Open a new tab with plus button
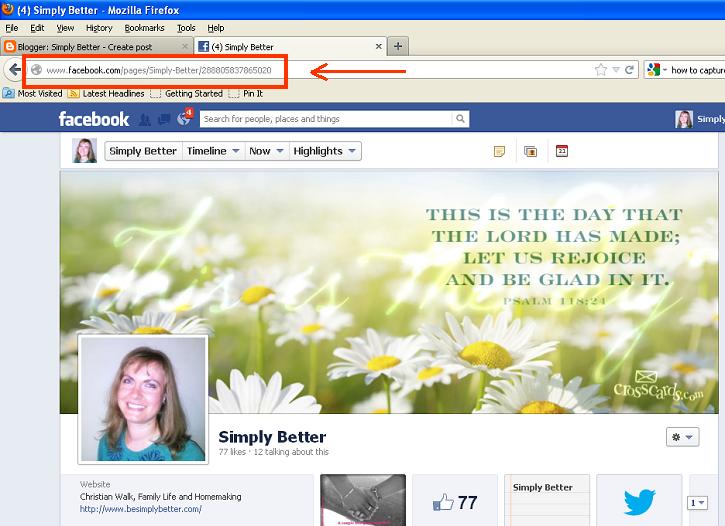This screenshot has height=526, width=725. tap(398, 46)
